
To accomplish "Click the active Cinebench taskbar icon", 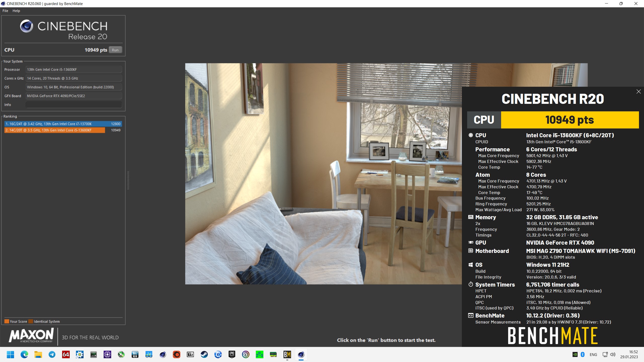I will pos(301,354).
